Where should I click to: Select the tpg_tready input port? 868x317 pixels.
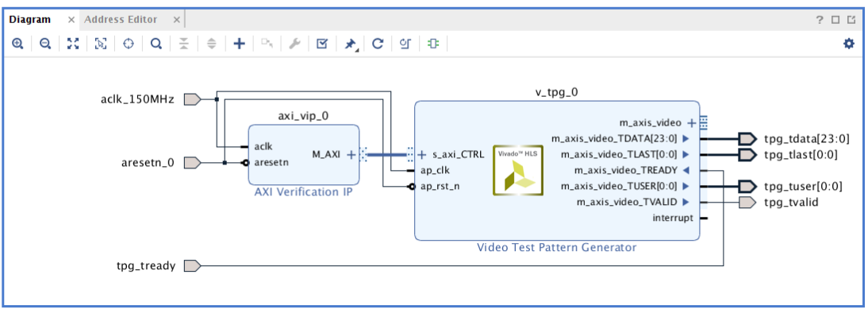(x=192, y=266)
